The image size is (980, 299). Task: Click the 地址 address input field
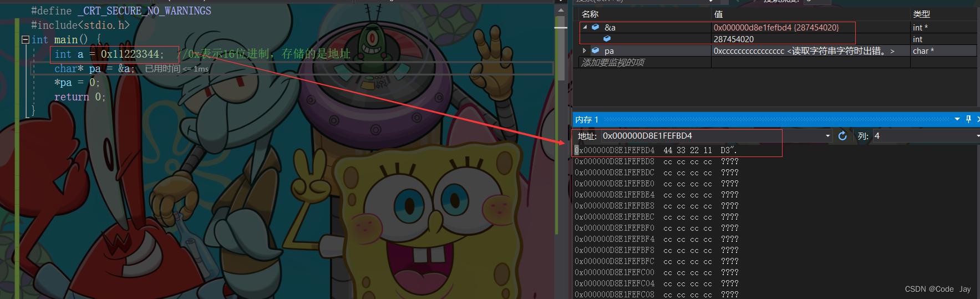pyautogui.click(x=712, y=136)
